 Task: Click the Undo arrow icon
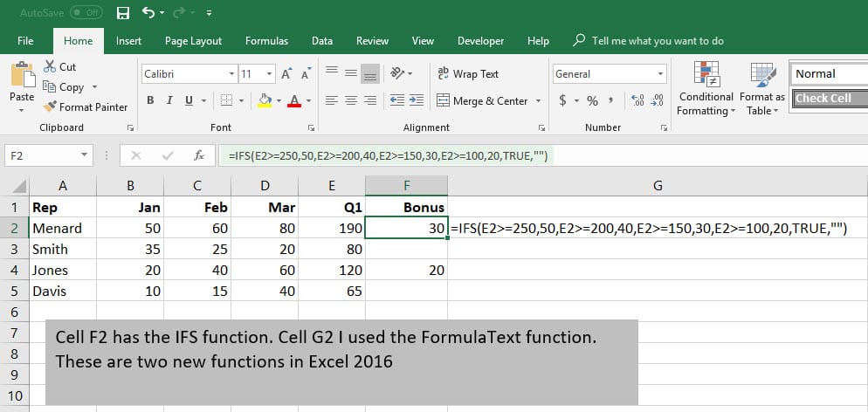(x=148, y=13)
